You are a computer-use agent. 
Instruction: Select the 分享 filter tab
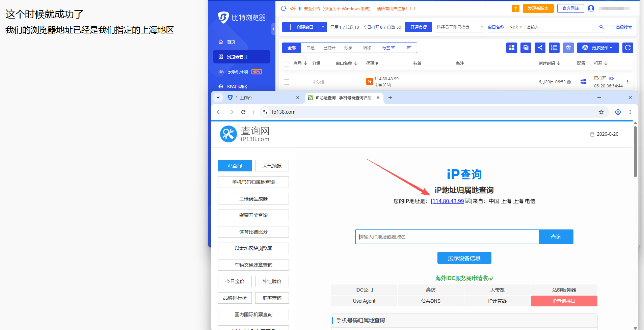[x=348, y=48]
